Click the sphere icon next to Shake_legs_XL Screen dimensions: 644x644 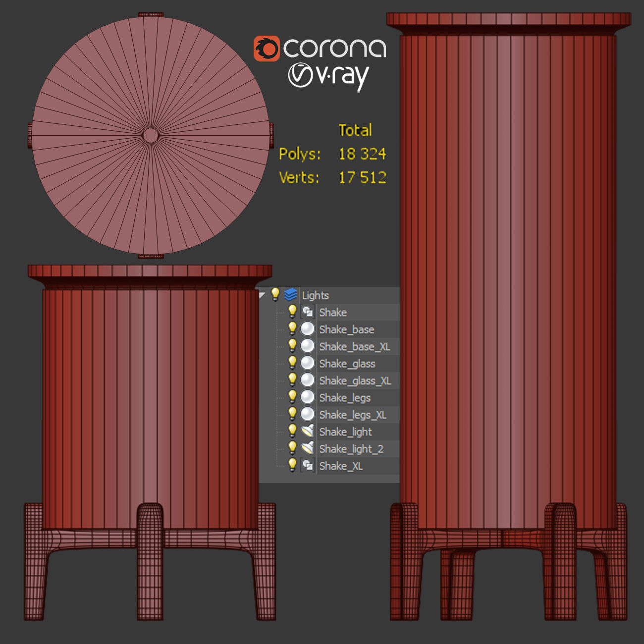(308, 414)
